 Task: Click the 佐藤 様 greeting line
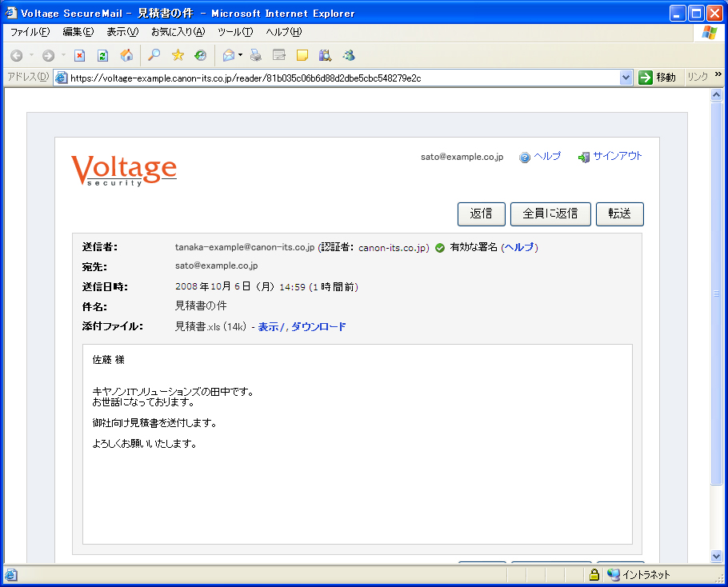108,360
